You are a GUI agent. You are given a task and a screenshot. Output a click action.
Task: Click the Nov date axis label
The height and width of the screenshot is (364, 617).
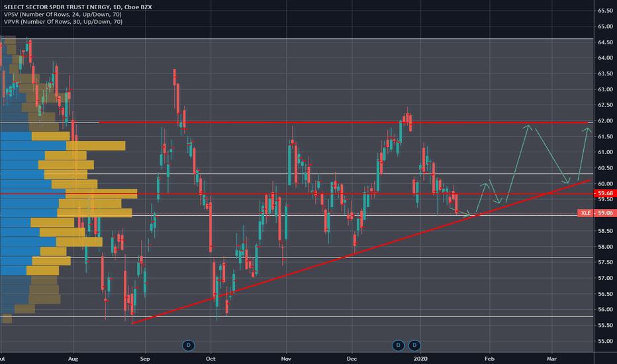pyautogui.click(x=286, y=359)
